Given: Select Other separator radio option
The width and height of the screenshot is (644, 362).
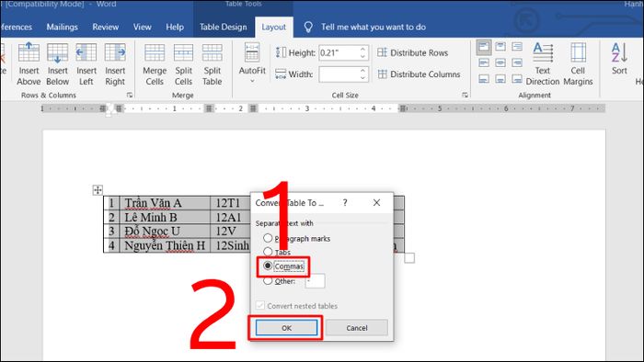Looking at the screenshot, I should (268, 281).
